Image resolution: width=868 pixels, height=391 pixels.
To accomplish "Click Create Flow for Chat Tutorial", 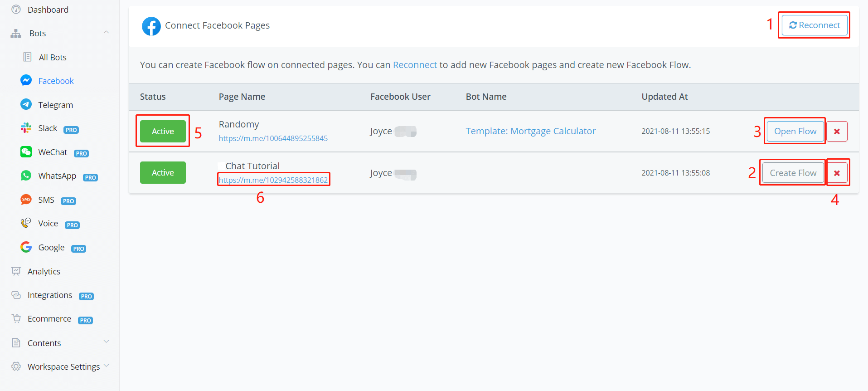I will point(793,173).
